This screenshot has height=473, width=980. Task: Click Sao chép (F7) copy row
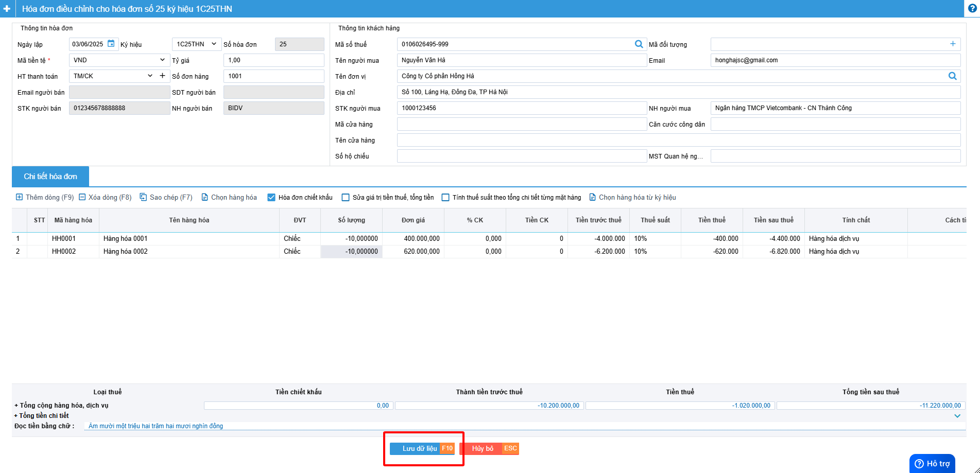pyautogui.click(x=166, y=197)
